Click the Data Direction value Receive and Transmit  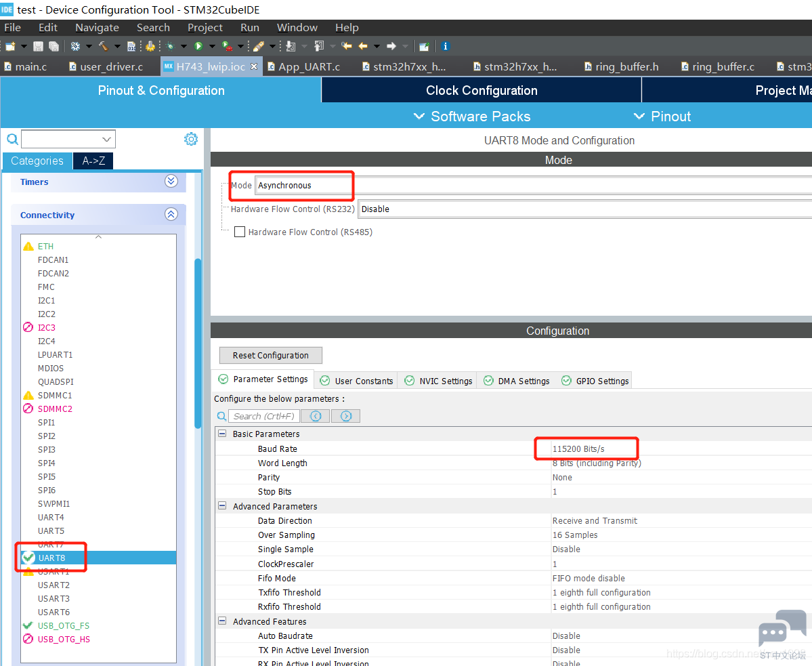click(x=595, y=520)
